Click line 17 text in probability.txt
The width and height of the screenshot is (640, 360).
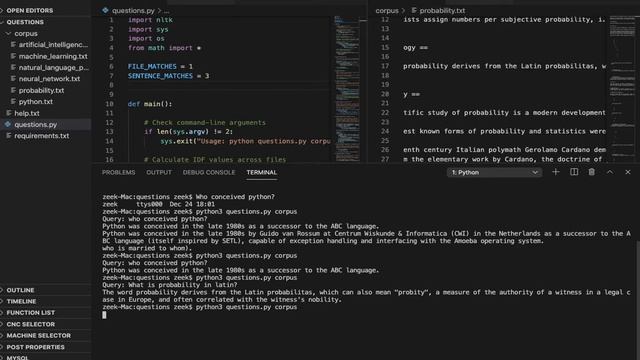coord(504,66)
